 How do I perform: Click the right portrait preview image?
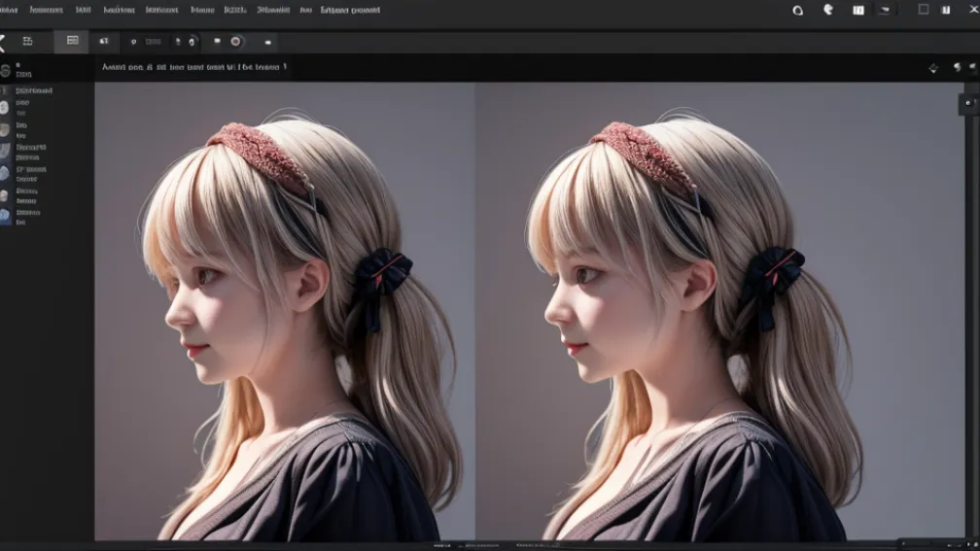719,311
